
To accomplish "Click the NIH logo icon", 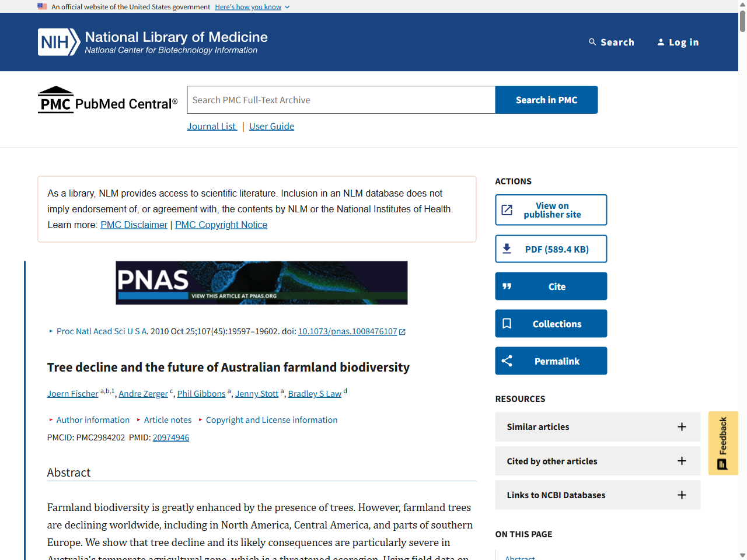I will point(58,42).
